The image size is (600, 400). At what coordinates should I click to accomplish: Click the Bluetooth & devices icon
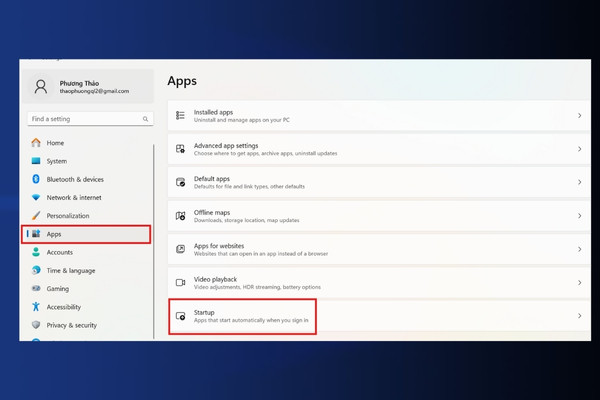(36, 179)
